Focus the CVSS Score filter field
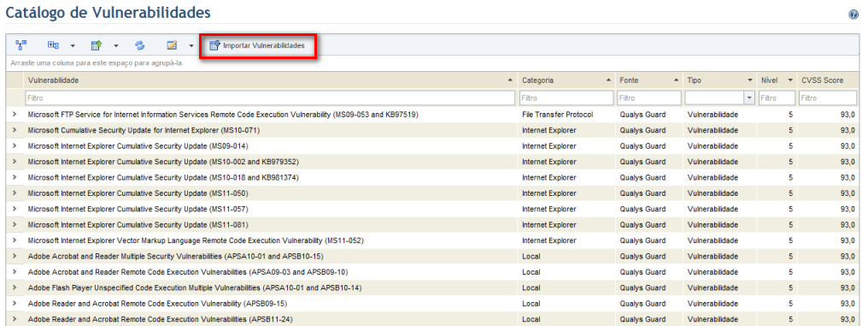 pos(828,98)
